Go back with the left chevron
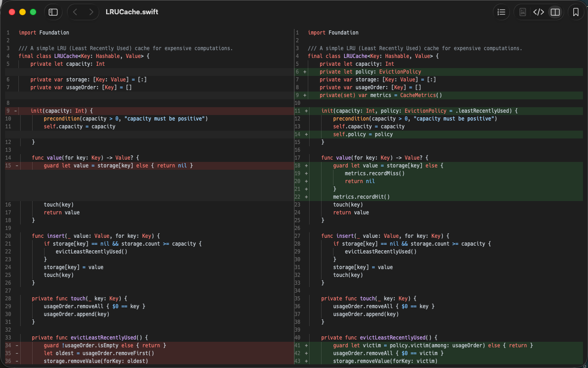The height and width of the screenshot is (368, 588). (x=75, y=12)
